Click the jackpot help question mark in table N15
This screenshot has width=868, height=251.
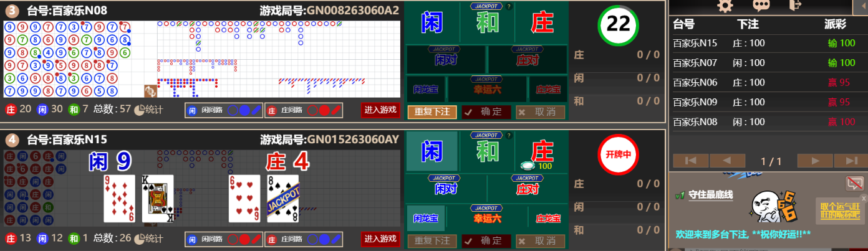click(x=509, y=136)
